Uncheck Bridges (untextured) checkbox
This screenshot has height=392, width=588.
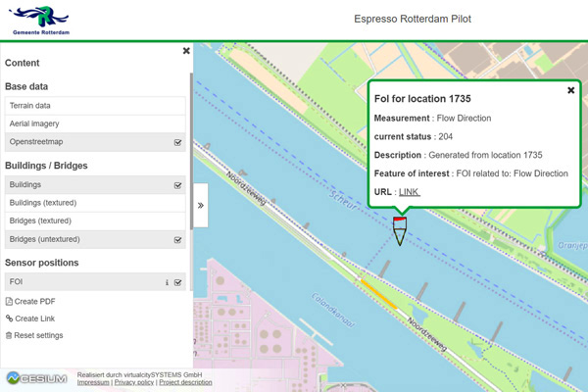(177, 240)
